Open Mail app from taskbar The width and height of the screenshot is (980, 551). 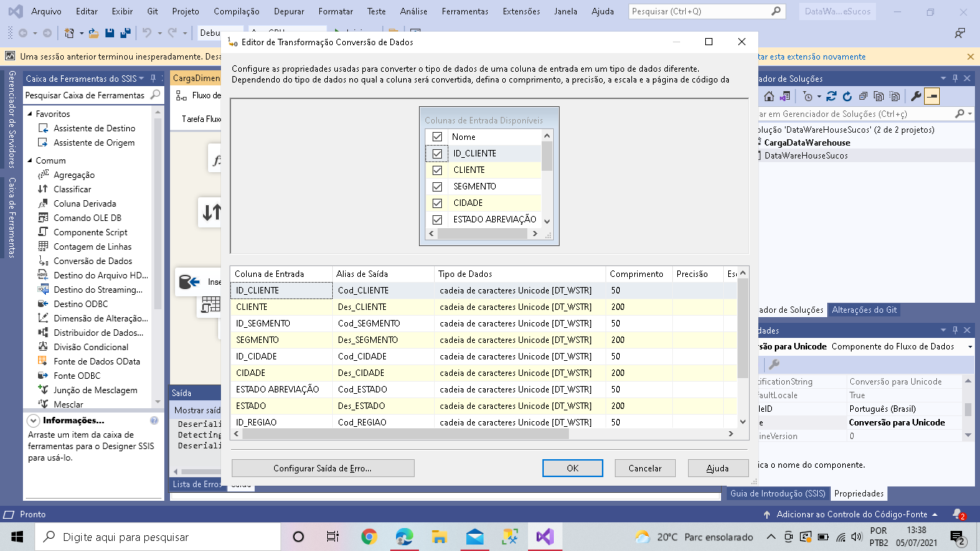[474, 537]
